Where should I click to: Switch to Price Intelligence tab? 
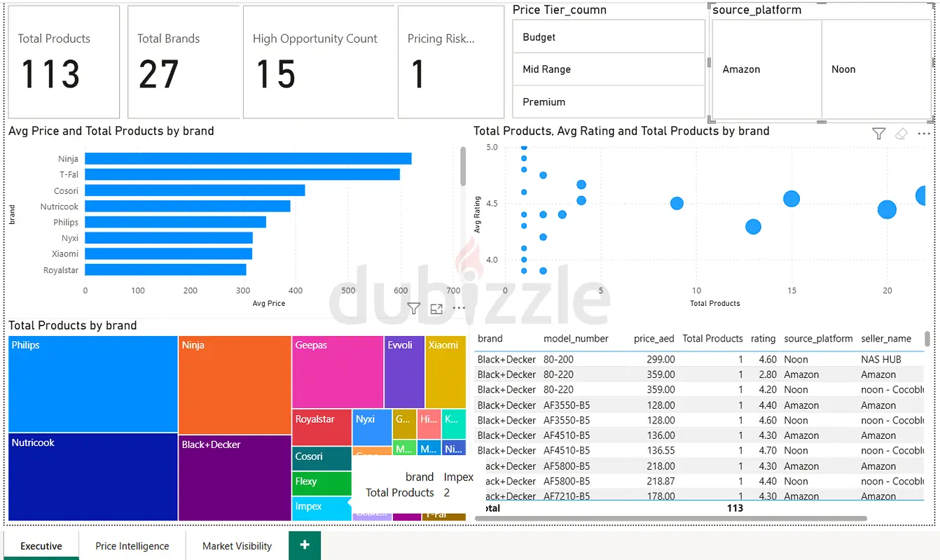pyautogui.click(x=132, y=546)
